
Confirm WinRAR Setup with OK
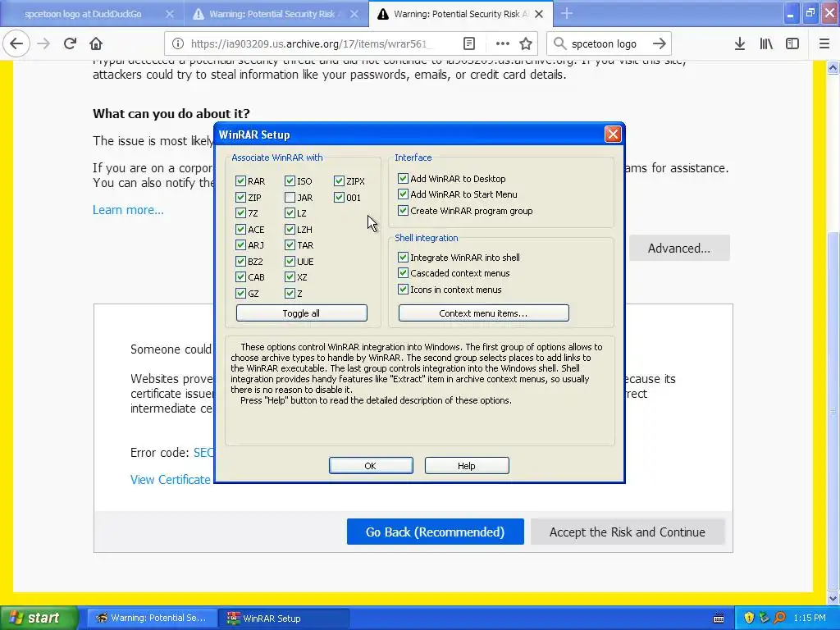point(371,466)
